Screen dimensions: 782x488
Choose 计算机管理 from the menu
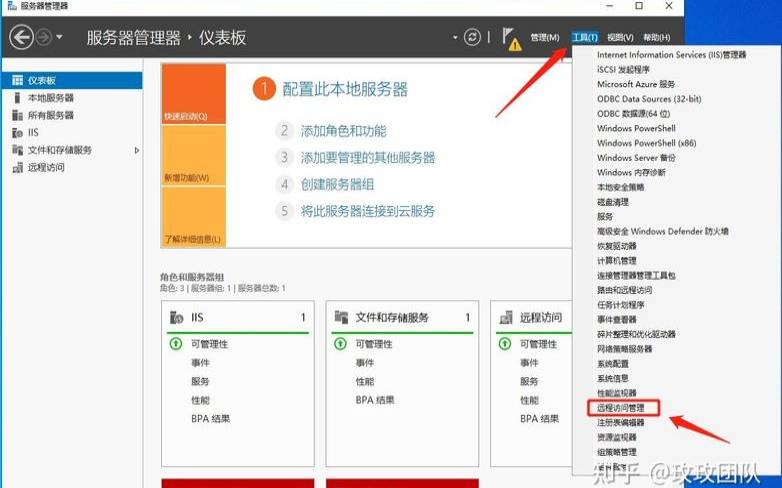616,260
